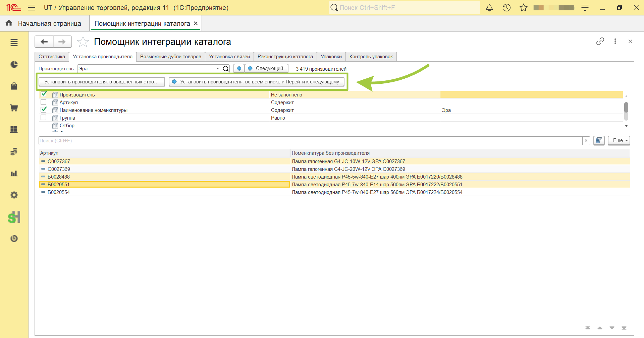This screenshot has height=338, width=644.
Task: Open the notifications bell icon
Action: pyautogui.click(x=489, y=8)
